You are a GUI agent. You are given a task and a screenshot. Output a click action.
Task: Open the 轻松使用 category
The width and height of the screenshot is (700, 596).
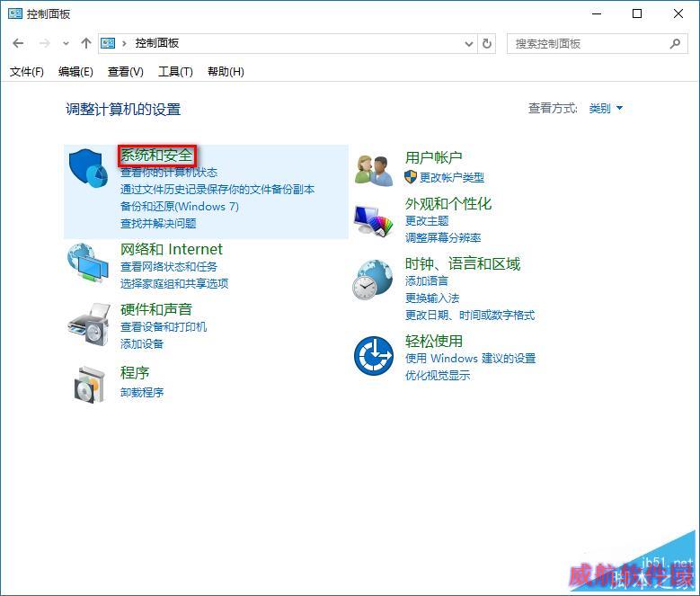pyautogui.click(x=433, y=341)
